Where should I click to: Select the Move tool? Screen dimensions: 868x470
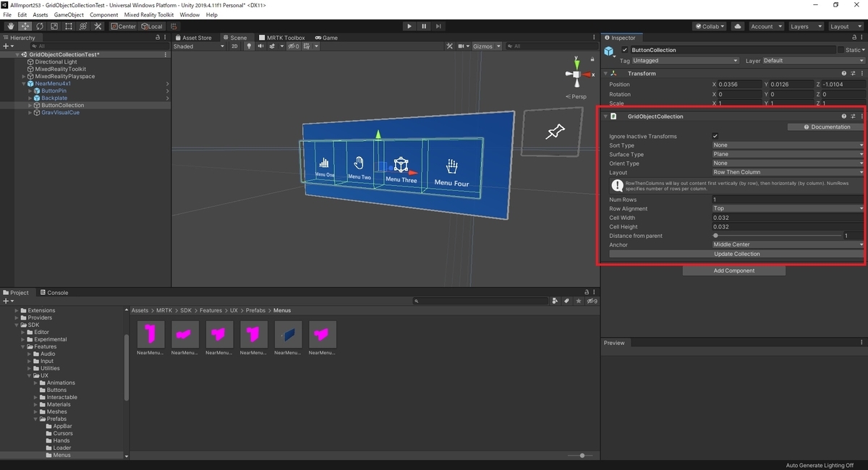pos(25,26)
